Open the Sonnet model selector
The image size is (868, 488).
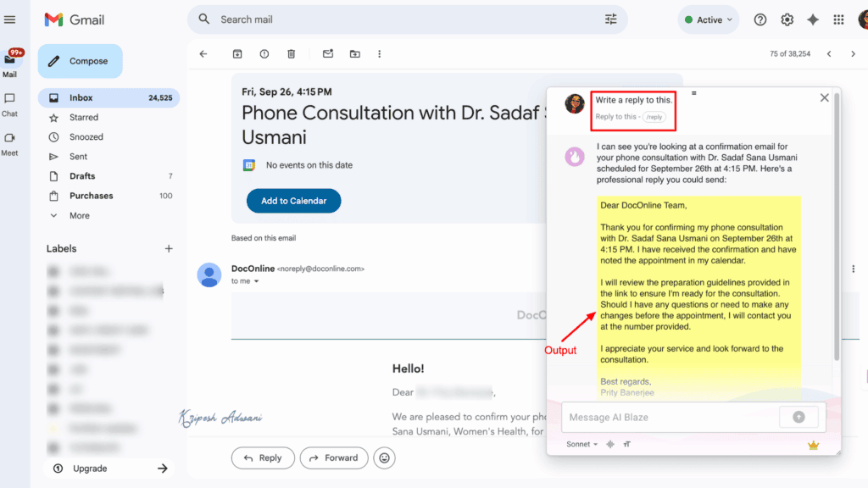point(581,443)
